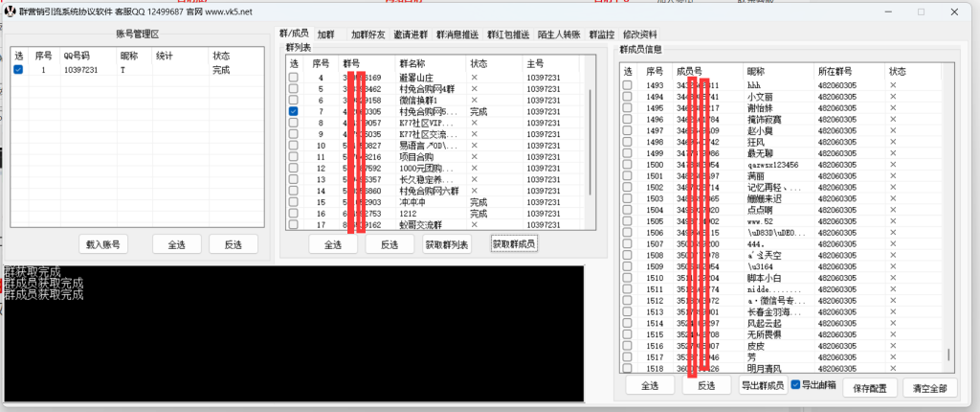The image size is (980, 412).
Task: Open the 群红包推送 tab
Action: click(x=508, y=34)
